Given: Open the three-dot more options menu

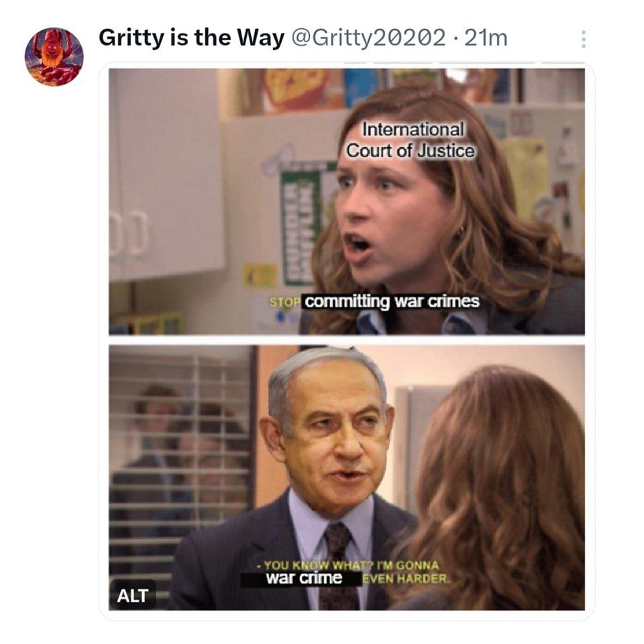Looking at the screenshot, I should click(x=583, y=39).
